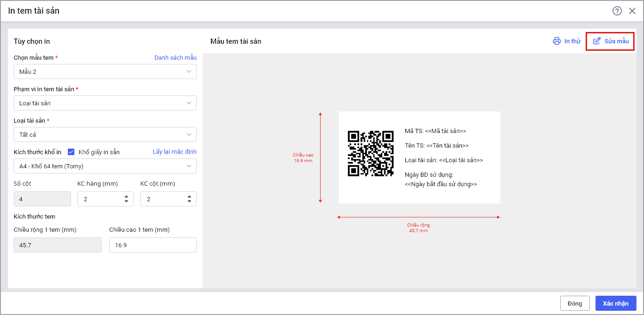Image resolution: width=644 pixels, height=315 pixels.
Task: Increase KC hàng value with up arrow
Action: [126, 197]
